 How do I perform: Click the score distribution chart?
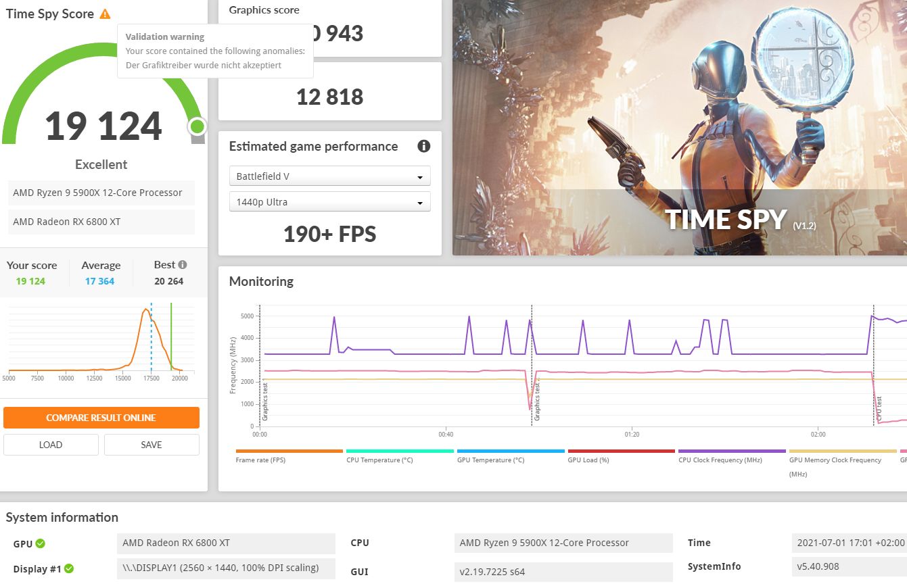[99, 343]
